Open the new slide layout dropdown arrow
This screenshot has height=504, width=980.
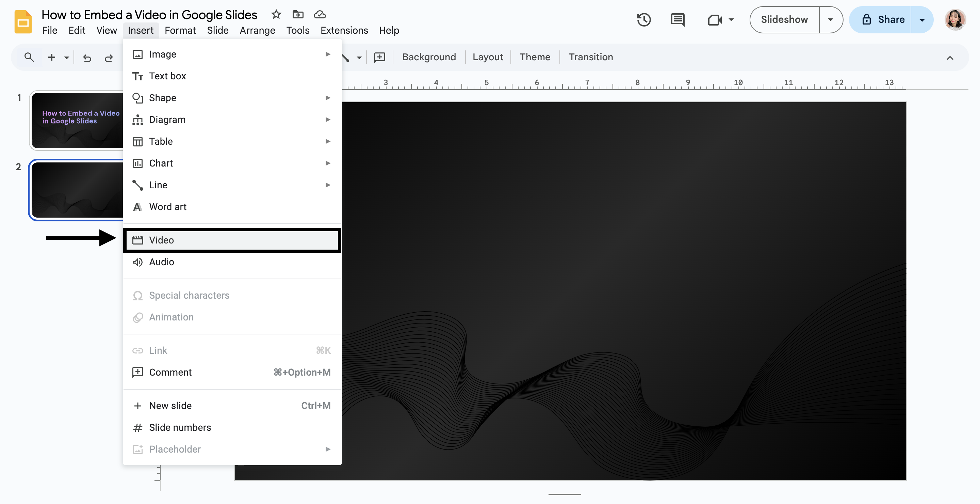(x=67, y=58)
